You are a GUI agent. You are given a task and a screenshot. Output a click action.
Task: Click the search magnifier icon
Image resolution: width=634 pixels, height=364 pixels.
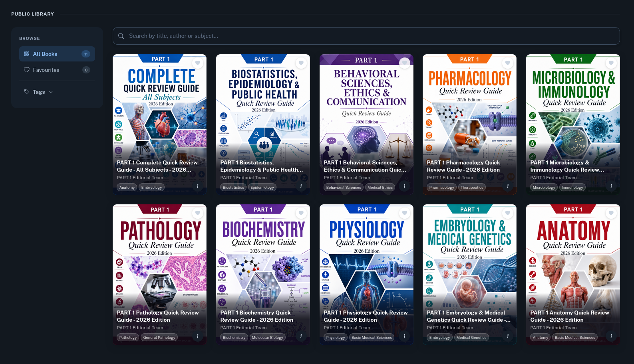121,36
